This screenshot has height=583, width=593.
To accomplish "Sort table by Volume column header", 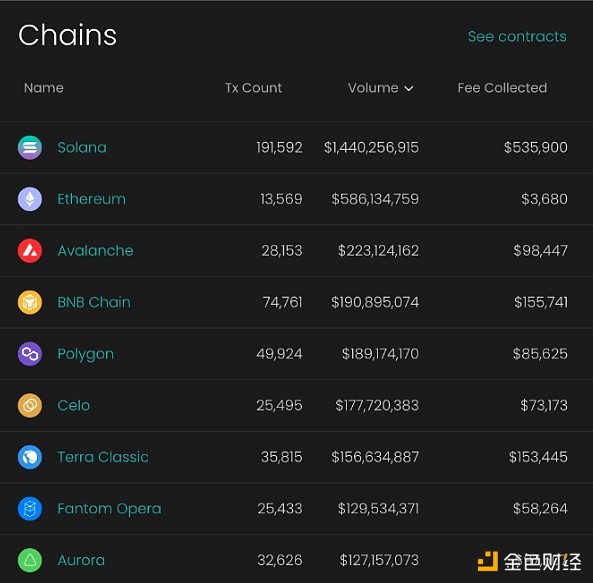I will point(373,88).
